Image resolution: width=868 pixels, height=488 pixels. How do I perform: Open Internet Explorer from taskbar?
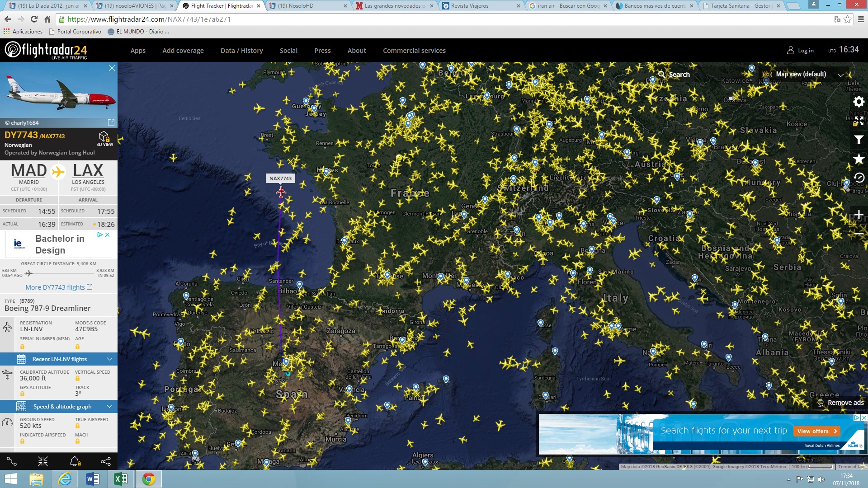(x=65, y=479)
